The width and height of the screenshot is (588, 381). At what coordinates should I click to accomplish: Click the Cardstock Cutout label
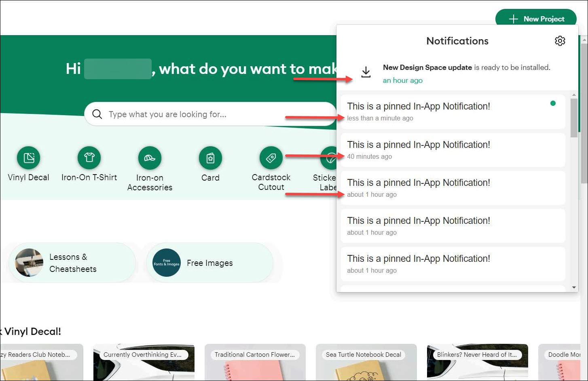point(271,182)
